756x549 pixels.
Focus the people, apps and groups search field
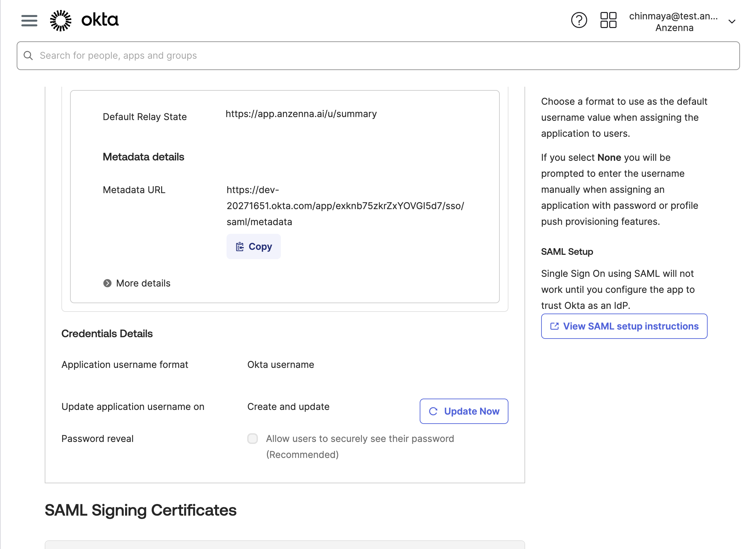click(378, 56)
